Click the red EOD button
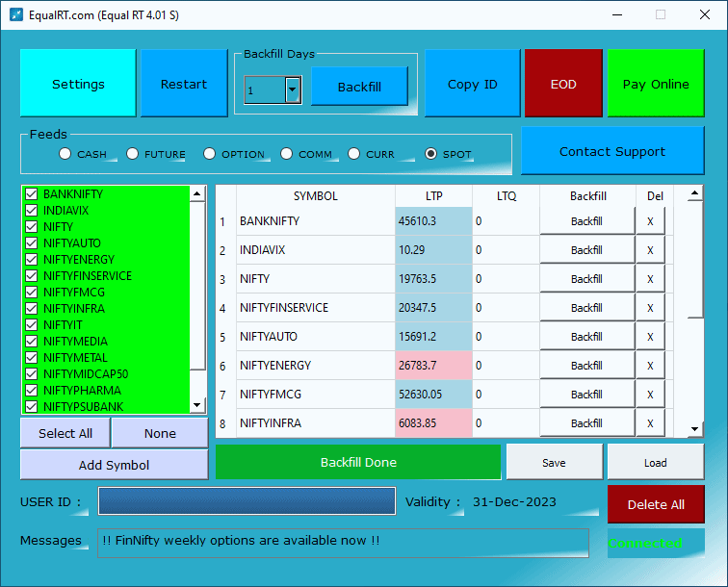Viewport: 728px width, 587px height. coord(563,83)
